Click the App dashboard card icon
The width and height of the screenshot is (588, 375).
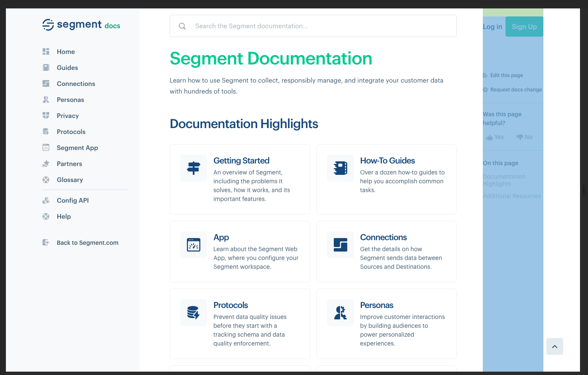(x=194, y=245)
